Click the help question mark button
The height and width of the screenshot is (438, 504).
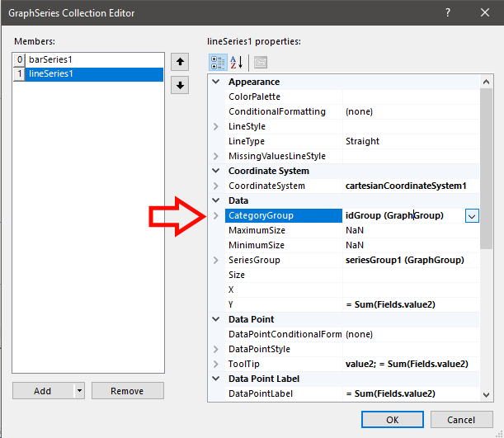click(448, 13)
